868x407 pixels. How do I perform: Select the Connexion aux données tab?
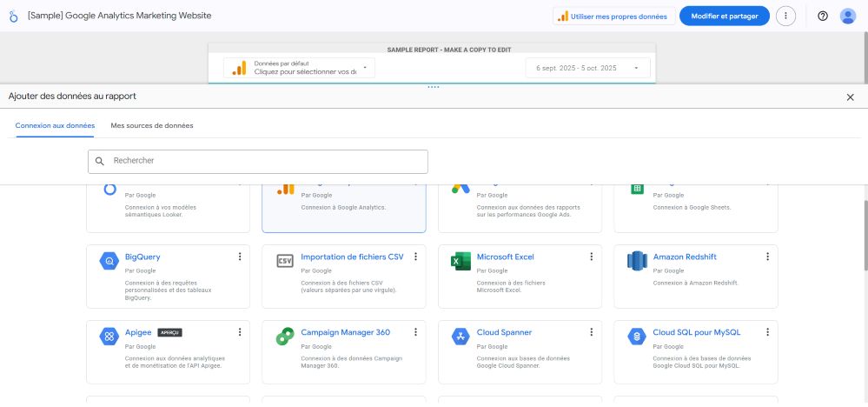(x=55, y=125)
